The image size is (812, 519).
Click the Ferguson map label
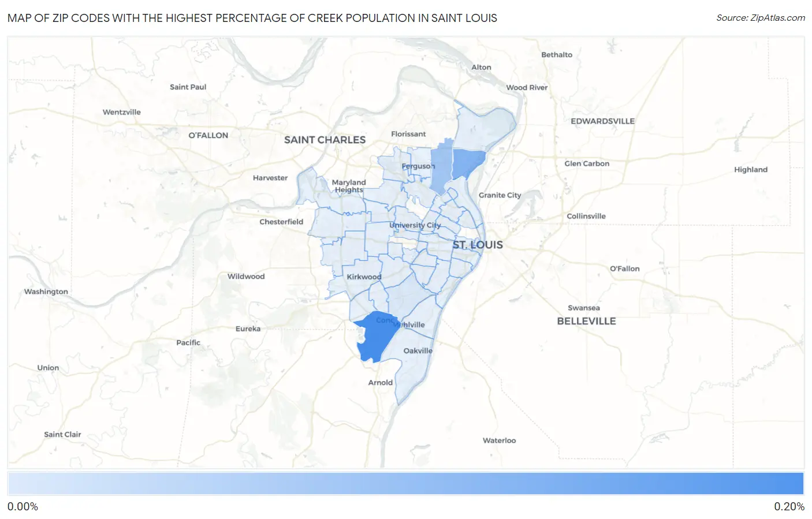tap(418, 166)
